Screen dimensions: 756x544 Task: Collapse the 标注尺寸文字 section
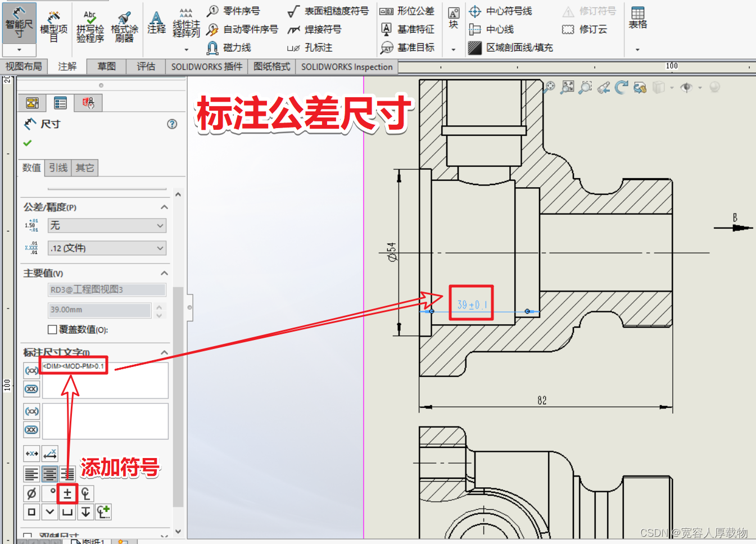point(164,352)
